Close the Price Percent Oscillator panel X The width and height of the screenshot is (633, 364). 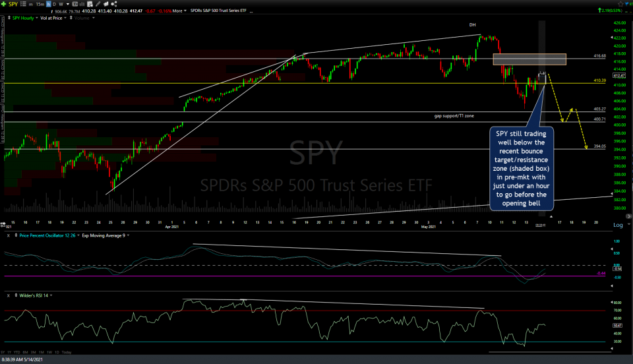coord(8,235)
